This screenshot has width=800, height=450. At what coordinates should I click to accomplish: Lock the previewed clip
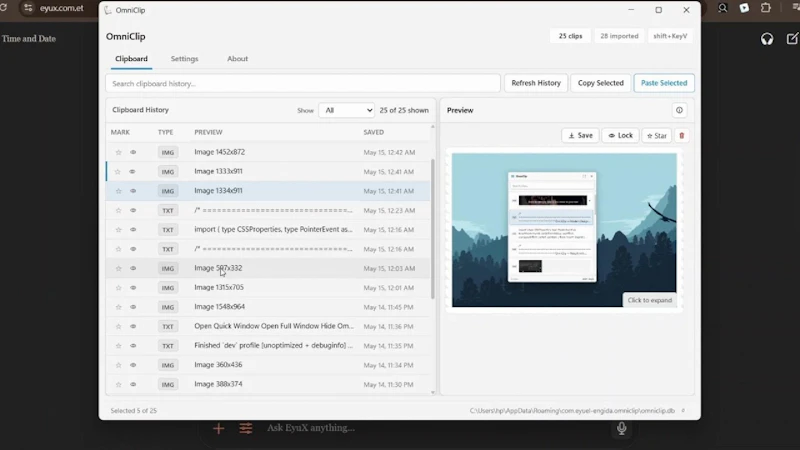click(x=620, y=136)
